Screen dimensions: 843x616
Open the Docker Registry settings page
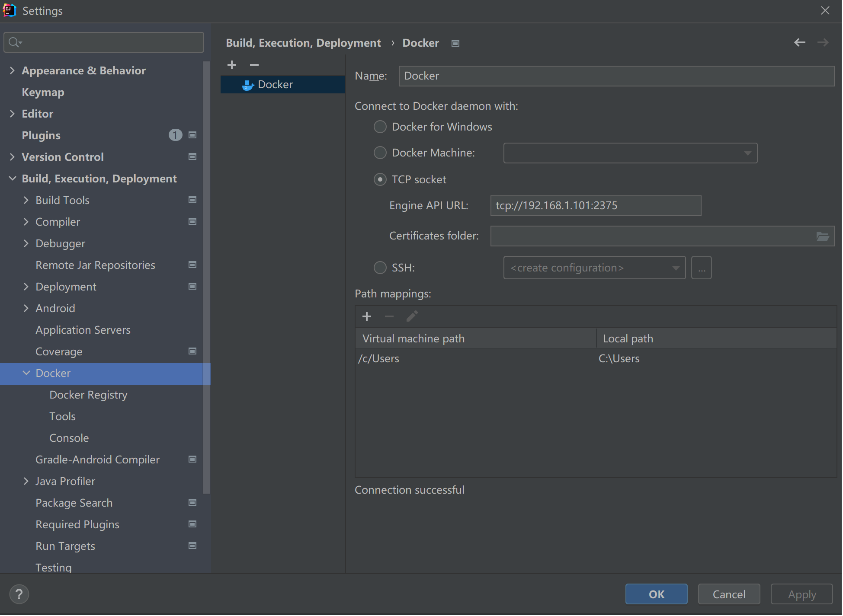click(x=88, y=395)
